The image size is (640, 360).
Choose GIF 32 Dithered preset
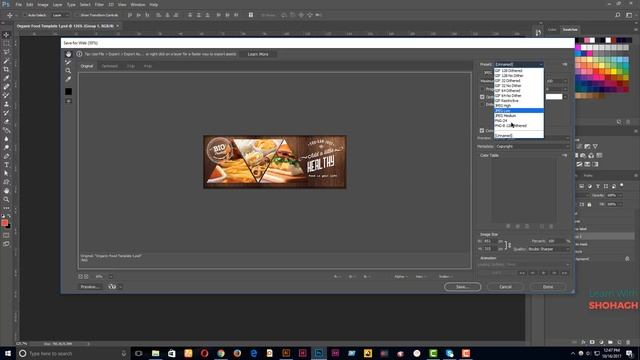point(519,81)
